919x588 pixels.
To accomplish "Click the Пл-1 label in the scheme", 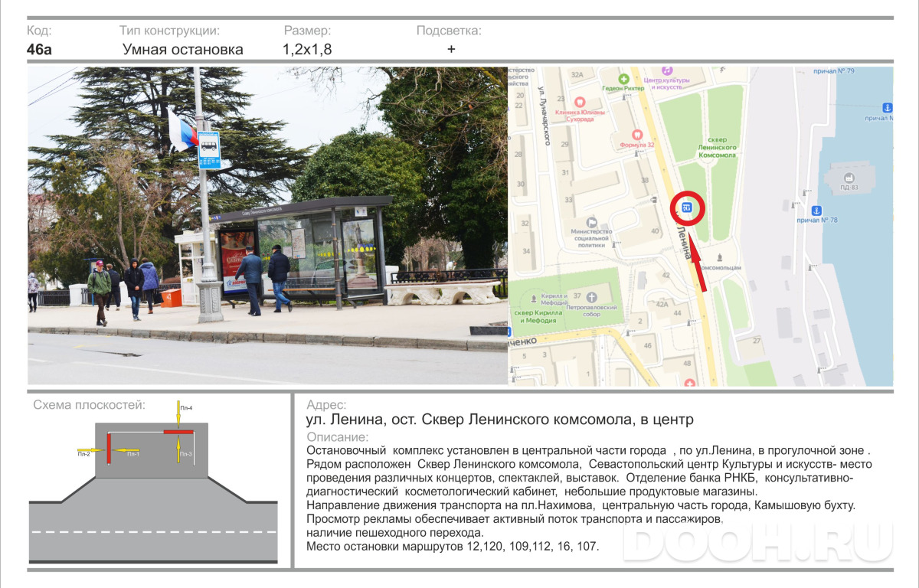I will coord(132,454).
